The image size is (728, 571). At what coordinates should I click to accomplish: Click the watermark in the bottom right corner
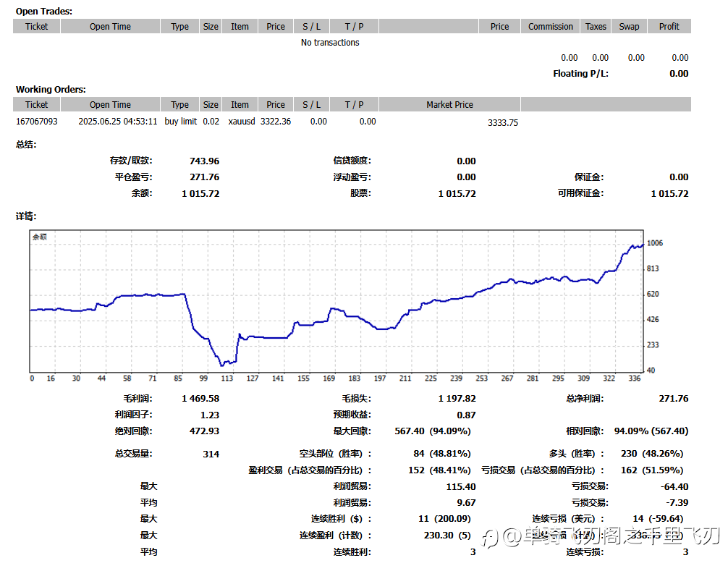[601, 536]
